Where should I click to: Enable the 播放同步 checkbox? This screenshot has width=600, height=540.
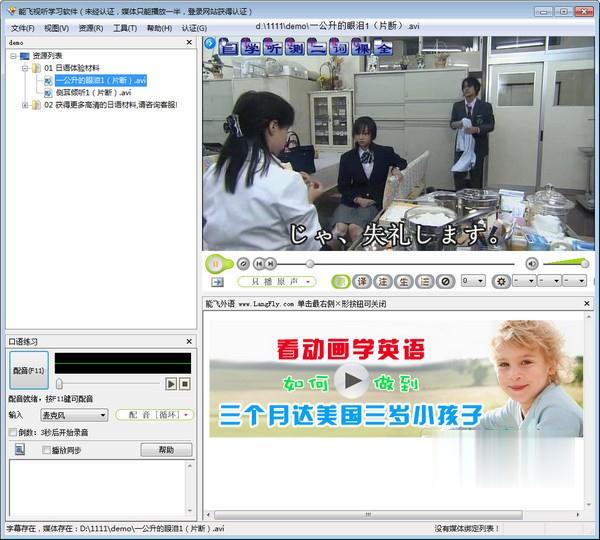pyautogui.click(x=46, y=450)
